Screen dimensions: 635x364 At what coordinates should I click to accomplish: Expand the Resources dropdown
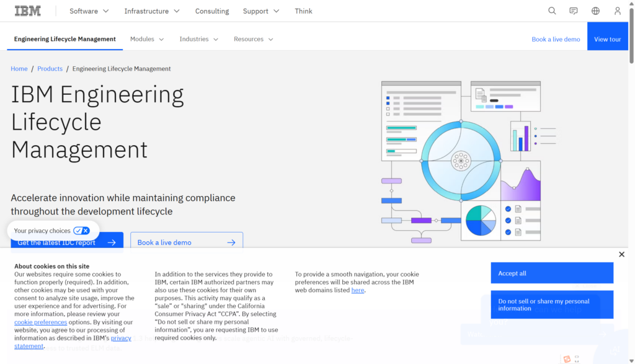(254, 39)
